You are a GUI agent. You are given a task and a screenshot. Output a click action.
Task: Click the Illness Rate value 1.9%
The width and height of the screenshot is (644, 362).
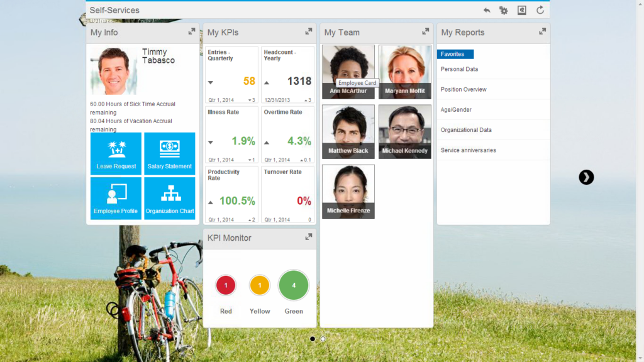point(243,141)
